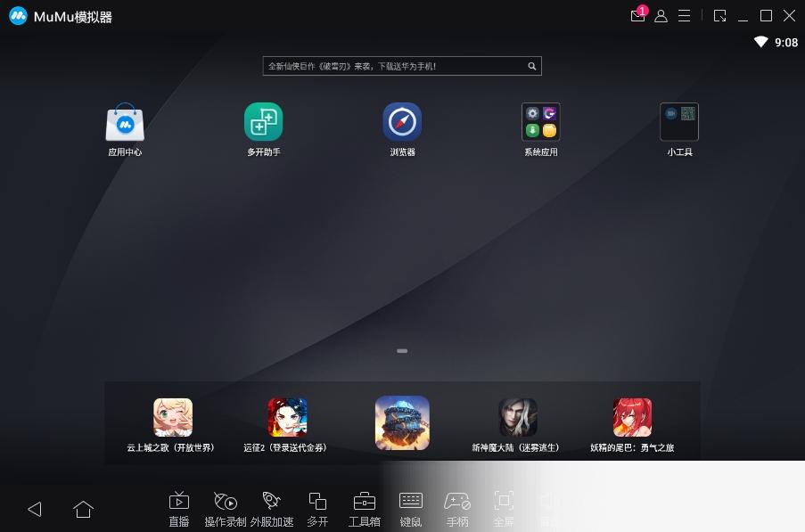This screenshot has height=532, width=805.
Task: Click the MuMu模拟器 logo icon
Action: [18, 16]
